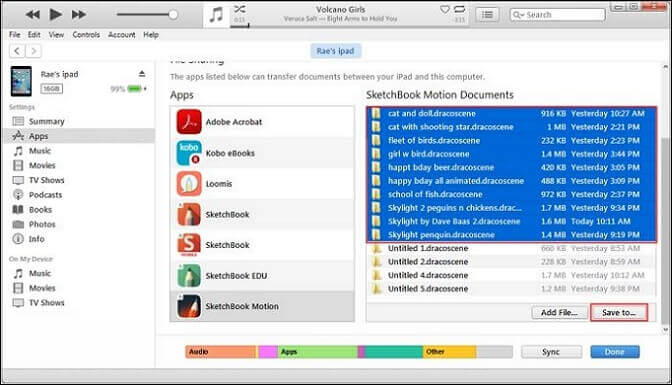Select Untitled 4.dracoscene
Image resolution: width=672 pixels, height=385 pixels.
click(x=511, y=275)
